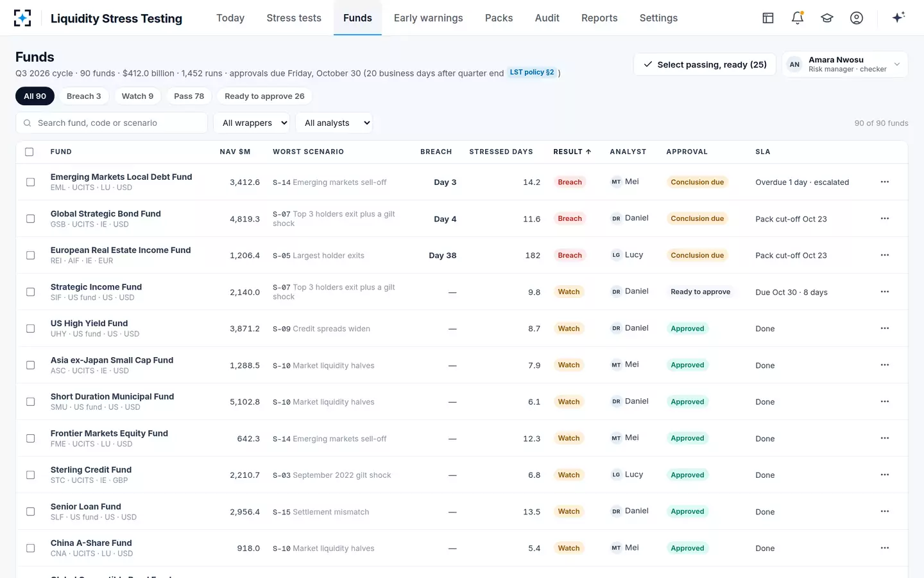924x578 pixels.
Task: Open row actions menu for Sterling Credit Fund
Action: 885,475
